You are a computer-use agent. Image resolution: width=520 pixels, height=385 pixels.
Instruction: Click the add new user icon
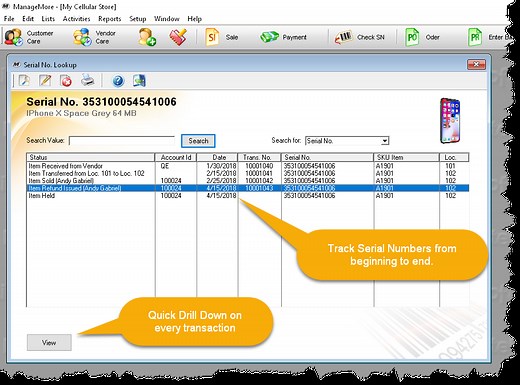click(x=147, y=37)
